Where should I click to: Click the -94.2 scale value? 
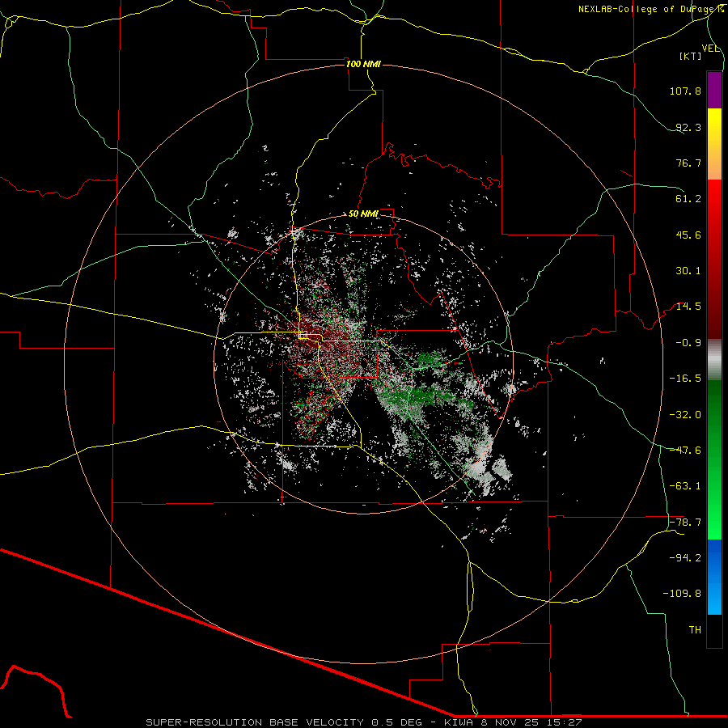[685, 558]
